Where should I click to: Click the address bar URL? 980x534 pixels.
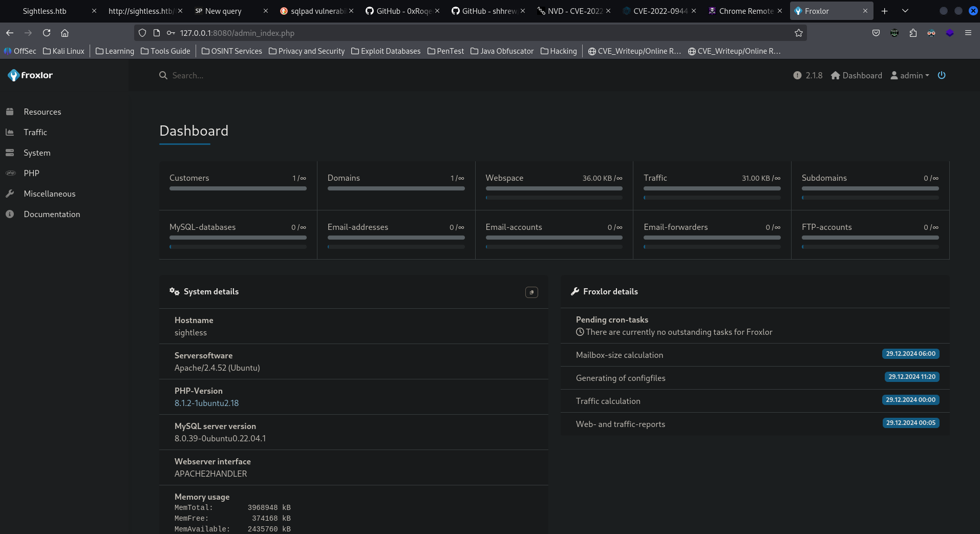click(x=237, y=33)
